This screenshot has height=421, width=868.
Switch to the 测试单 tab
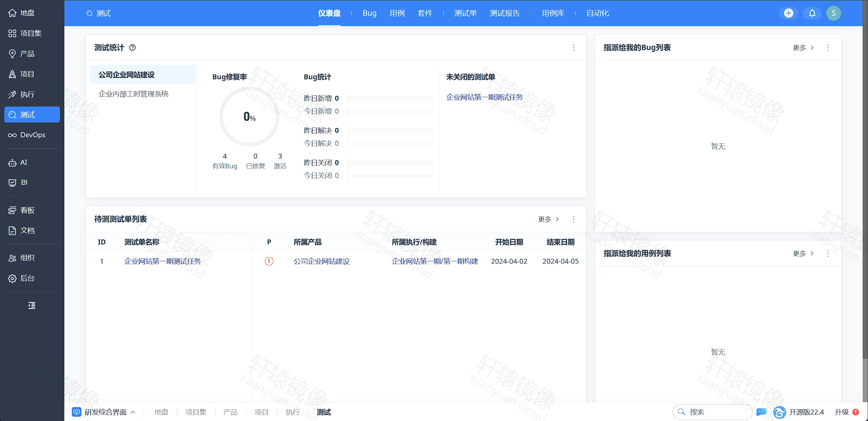pyautogui.click(x=465, y=13)
